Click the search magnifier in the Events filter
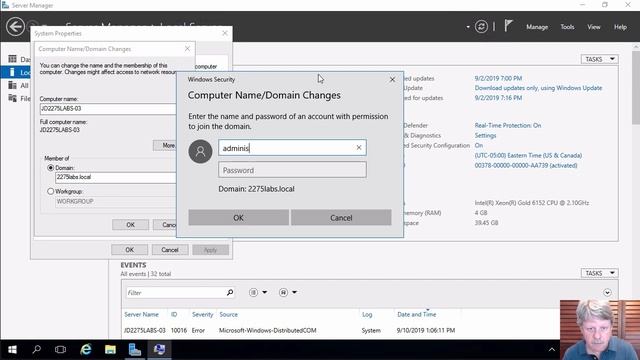Image resolution: width=640 pixels, height=360 pixels. tap(230, 292)
